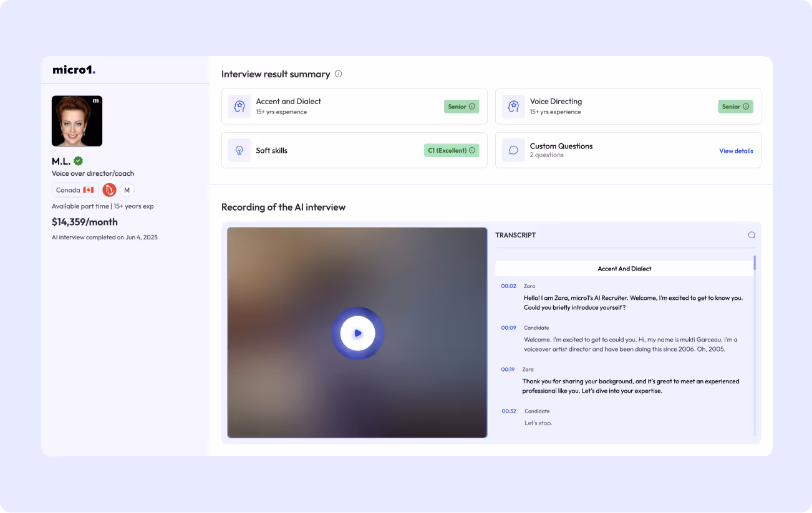Click the Accent And Dialect transcript section header
812x513 pixels.
coord(624,269)
